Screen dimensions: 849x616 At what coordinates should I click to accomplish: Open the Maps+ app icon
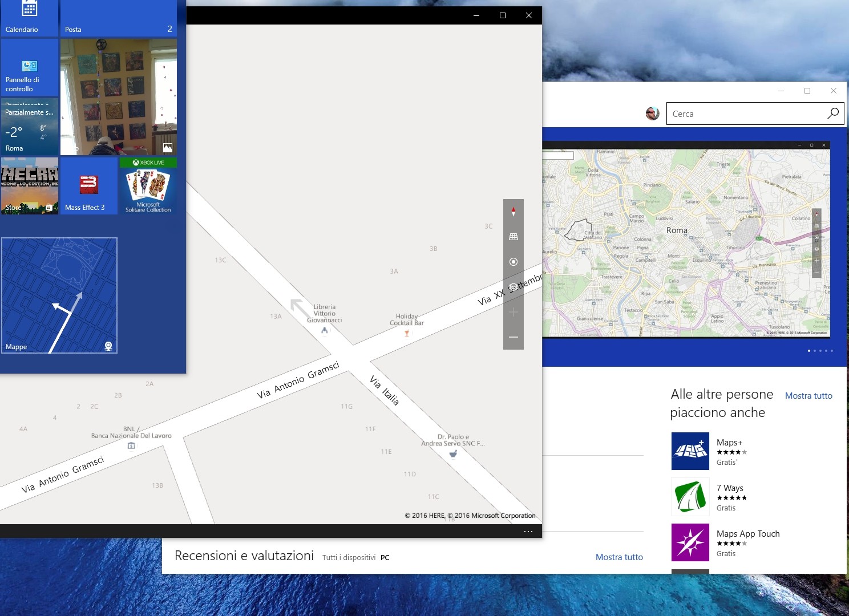pyautogui.click(x=690, y=451)
